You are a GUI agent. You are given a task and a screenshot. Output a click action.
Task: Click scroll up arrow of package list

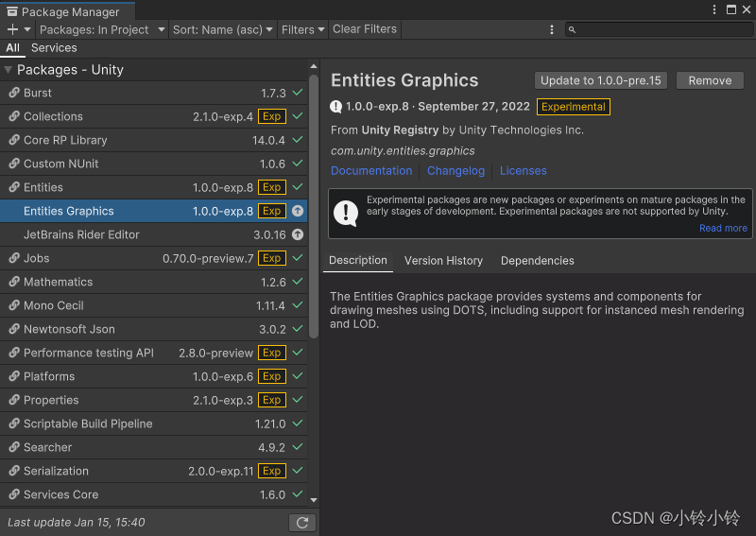[314, 66]
